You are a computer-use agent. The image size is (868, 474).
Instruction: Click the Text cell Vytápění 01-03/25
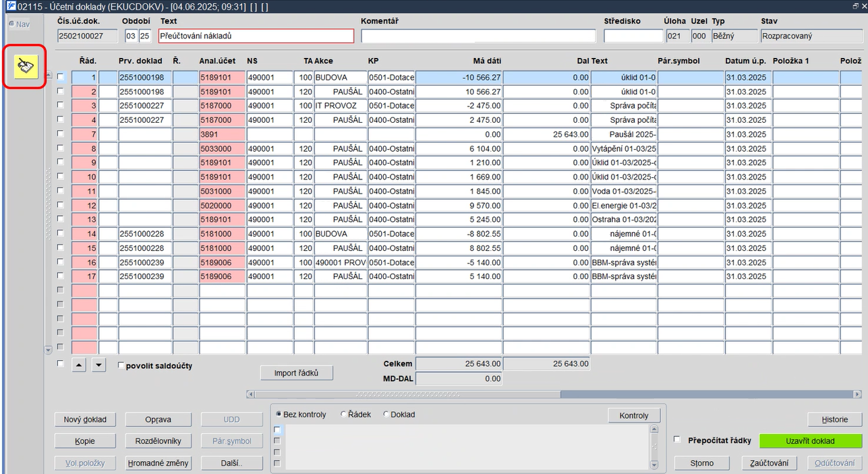point(624,148)
